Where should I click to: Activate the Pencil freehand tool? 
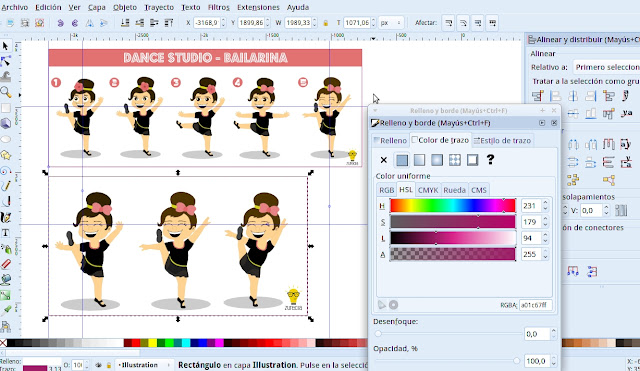(5, 186)
